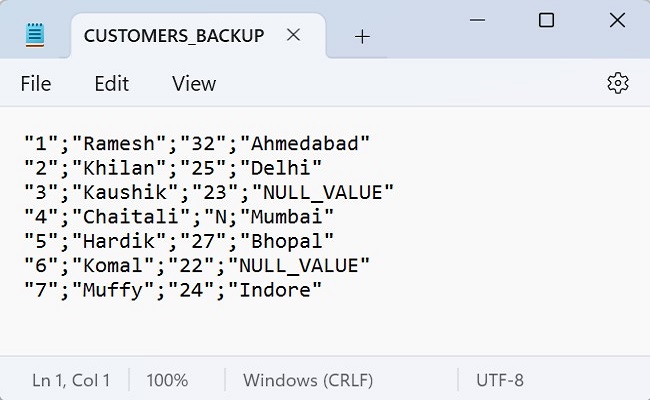Click the Ln 1, Col 1 position indicator

71,380
